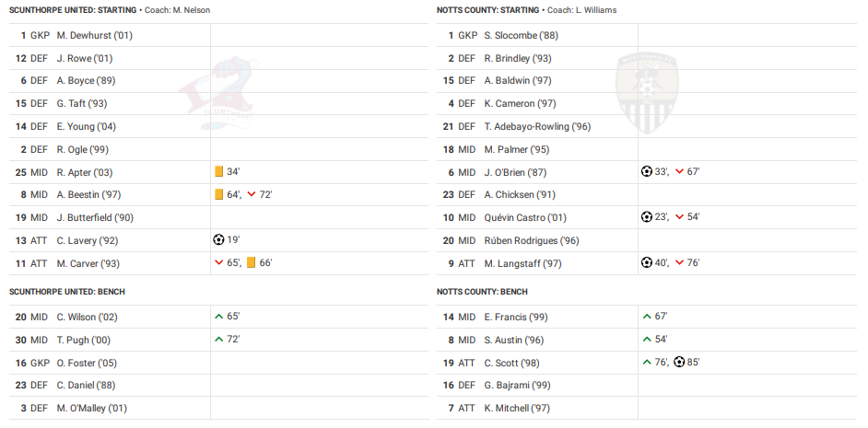Click coach M. Nelson's name
Viewport: 868px width, 428px height.
[x=192, y=10]
